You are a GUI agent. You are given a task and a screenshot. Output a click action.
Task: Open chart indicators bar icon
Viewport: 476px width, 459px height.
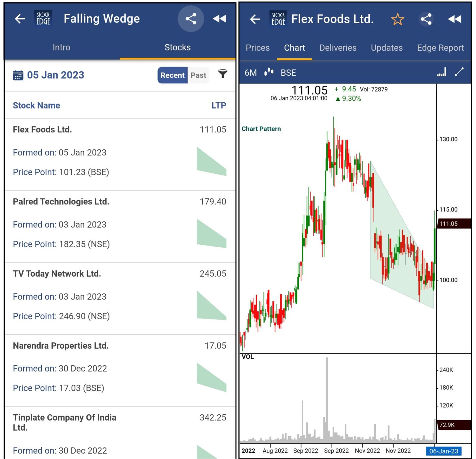[x=441, y=72]
